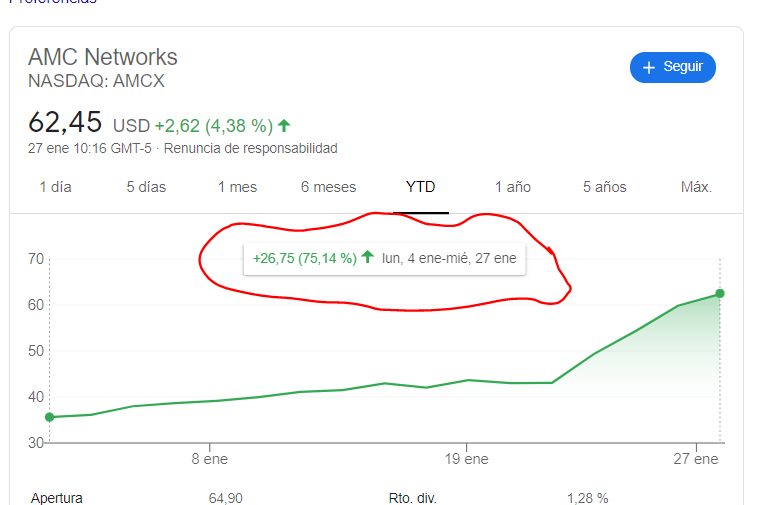Image resolution: width=765 pixels, height=505 pixels.
Task: Click the lun, 4 ene-mié, 27 ene range text
Action: click(x=449, y=258)
